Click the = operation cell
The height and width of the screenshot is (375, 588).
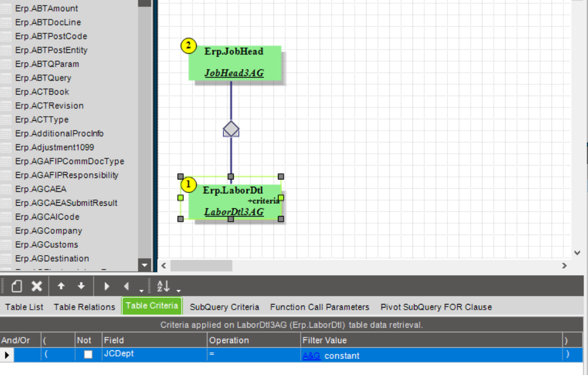(x=254, y=354)
